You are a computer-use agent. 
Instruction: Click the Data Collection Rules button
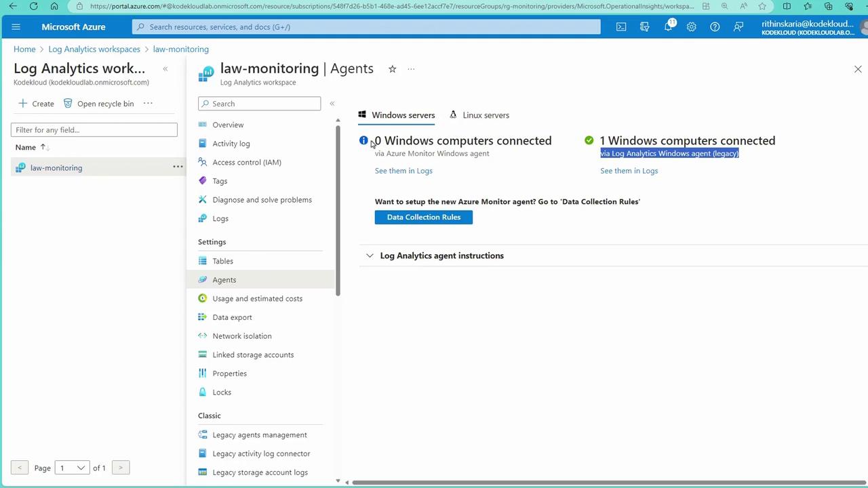(424, 217)
